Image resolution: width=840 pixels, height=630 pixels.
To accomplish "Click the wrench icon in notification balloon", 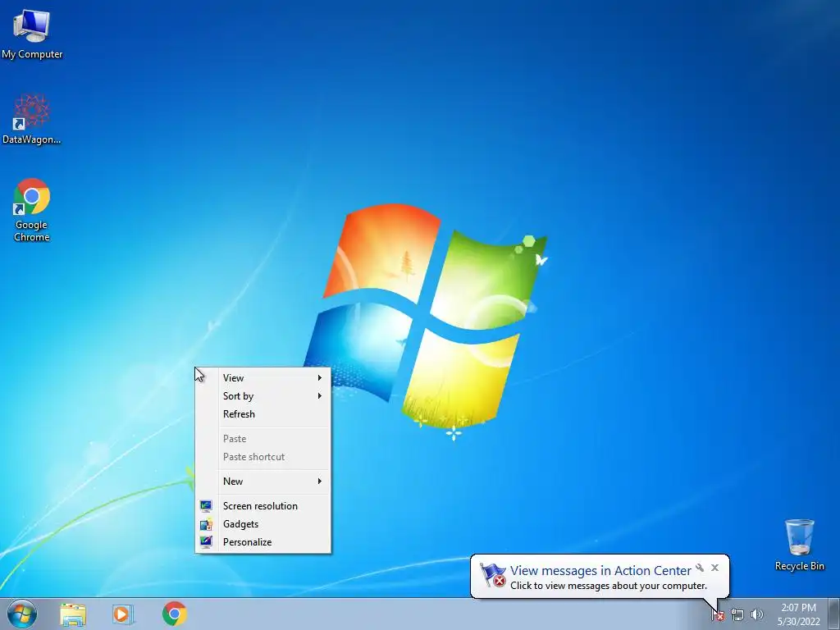I will click(700, 568).
